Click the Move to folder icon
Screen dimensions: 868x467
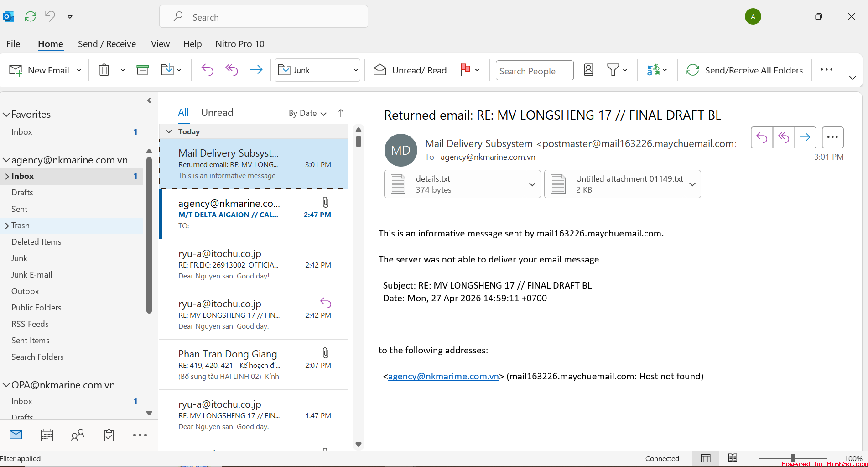[x=167, y=70]
